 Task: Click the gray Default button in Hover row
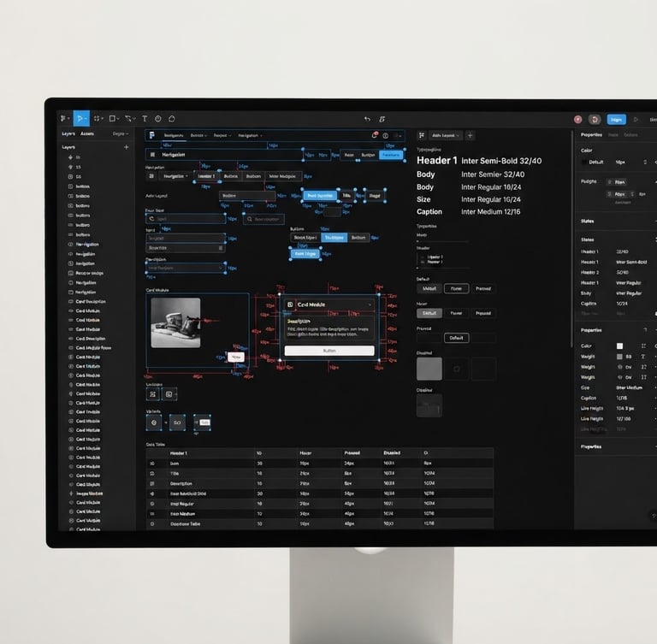tap(429, 313)
